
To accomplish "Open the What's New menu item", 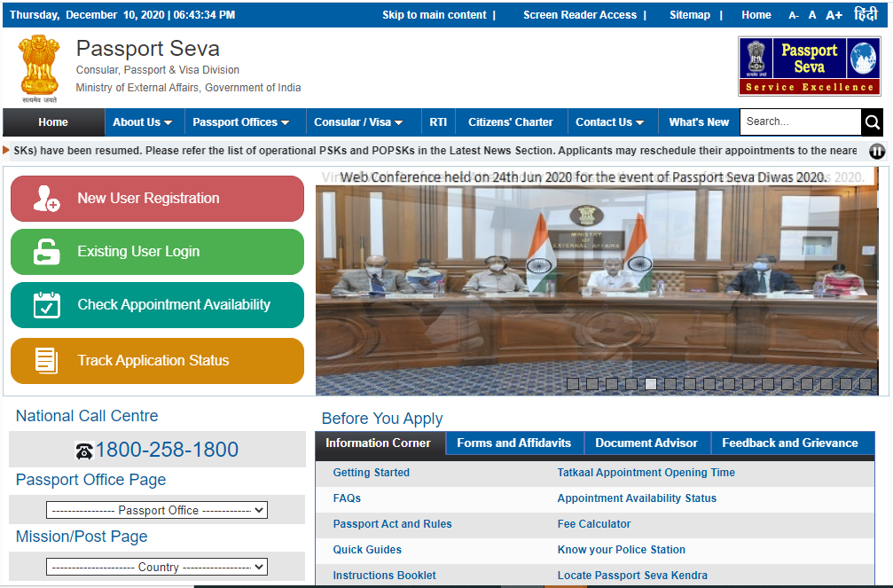I will [x=699, y=122].
